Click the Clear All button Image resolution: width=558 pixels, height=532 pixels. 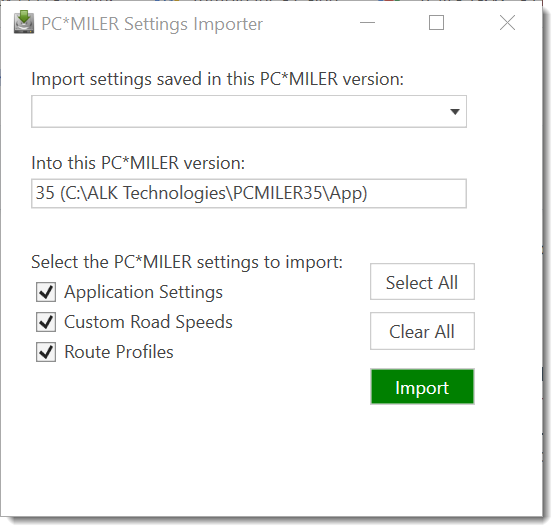point(422,331)
